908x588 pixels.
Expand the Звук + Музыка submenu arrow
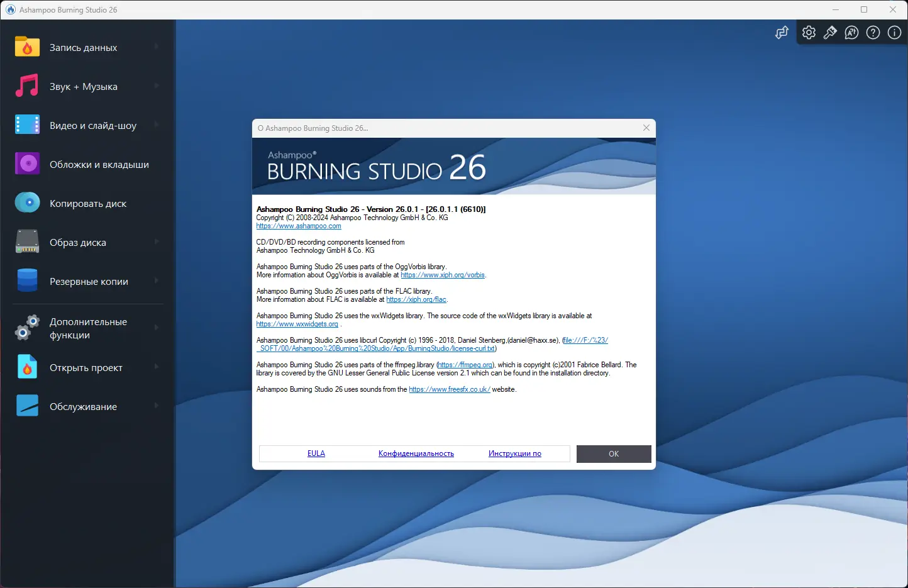point(157,86)
